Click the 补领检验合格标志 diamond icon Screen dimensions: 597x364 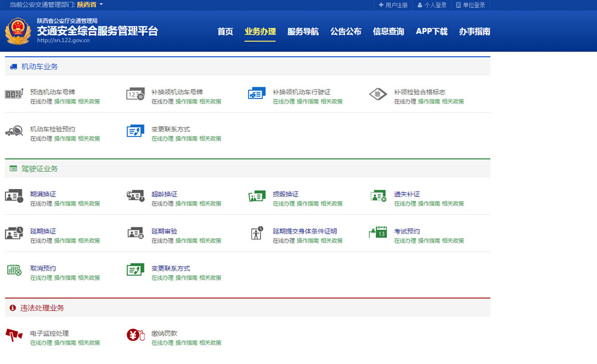(x=377, y=94)
